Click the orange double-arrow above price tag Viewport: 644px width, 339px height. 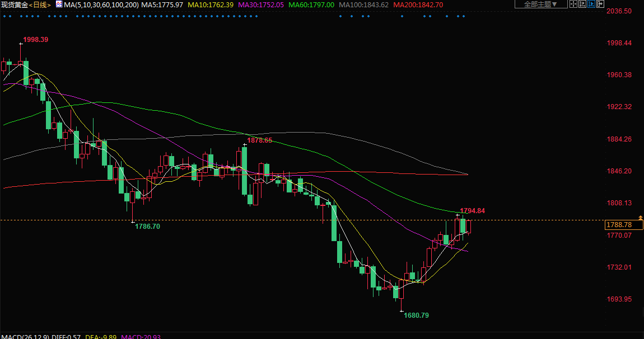click(x=640, y=217)
